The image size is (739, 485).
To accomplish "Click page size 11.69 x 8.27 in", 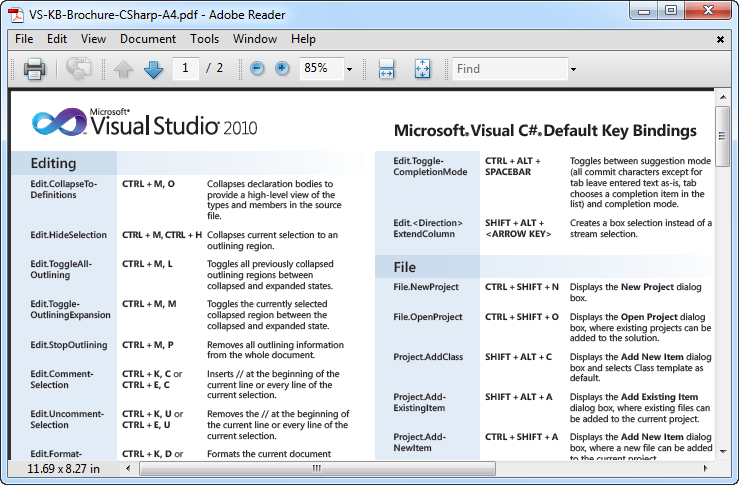I will point(63,469).
